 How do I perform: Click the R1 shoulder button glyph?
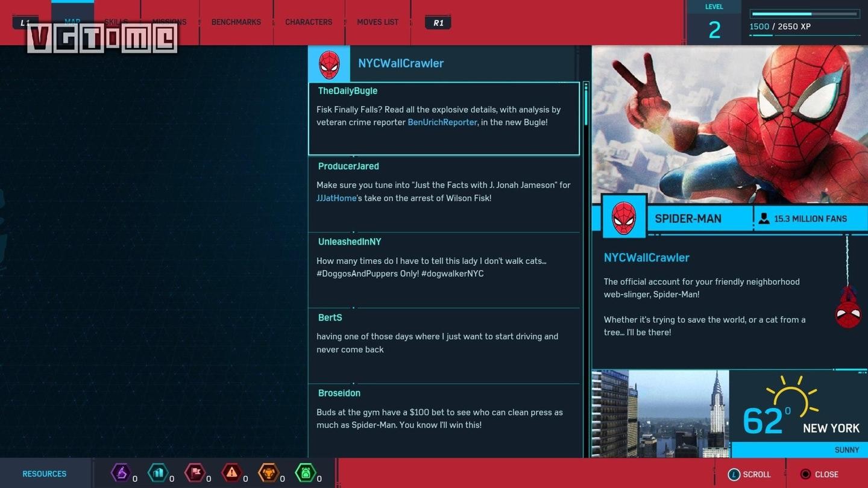[x=438, y=23]
